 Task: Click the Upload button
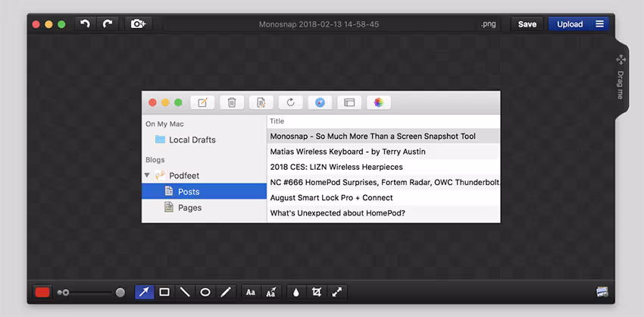[x=570, y=24]
